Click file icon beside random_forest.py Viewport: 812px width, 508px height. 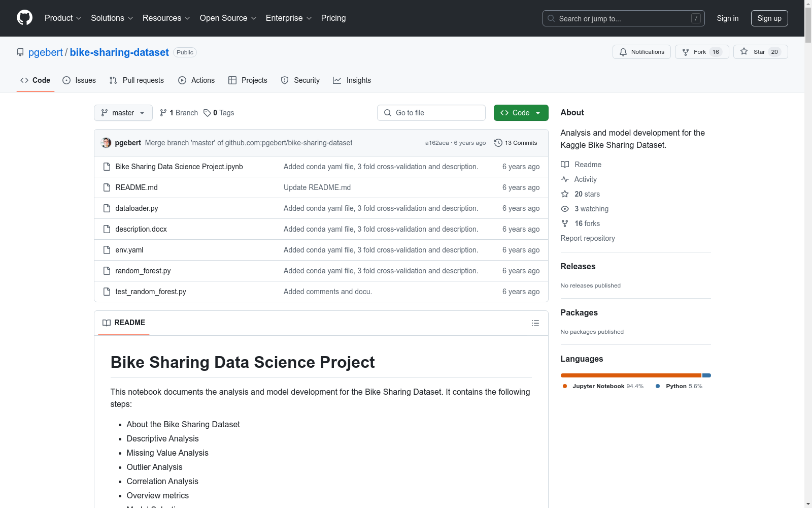coord(107,271)
